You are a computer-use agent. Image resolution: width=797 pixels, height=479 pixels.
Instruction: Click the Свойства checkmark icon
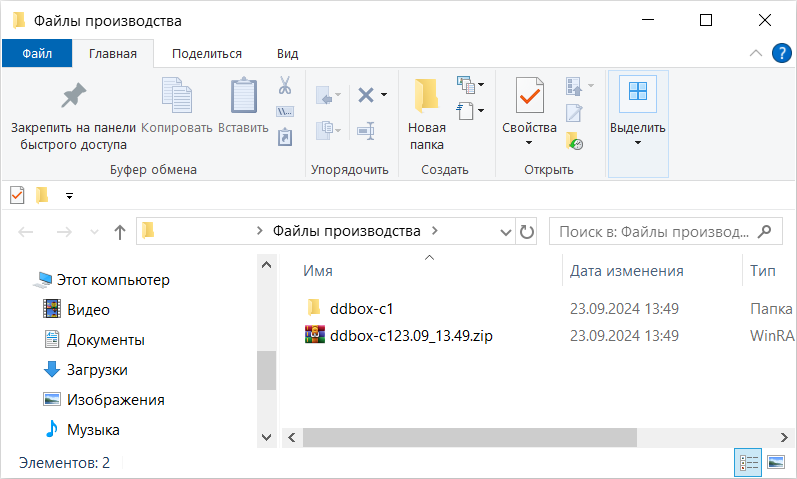click(x=530, y=95)
